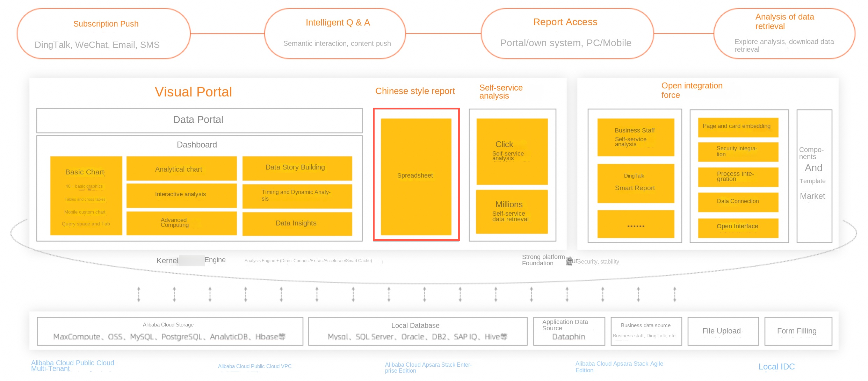Select the Page and card embedding tile
This screenshot has width=868, height=381.
click(738, 127)
